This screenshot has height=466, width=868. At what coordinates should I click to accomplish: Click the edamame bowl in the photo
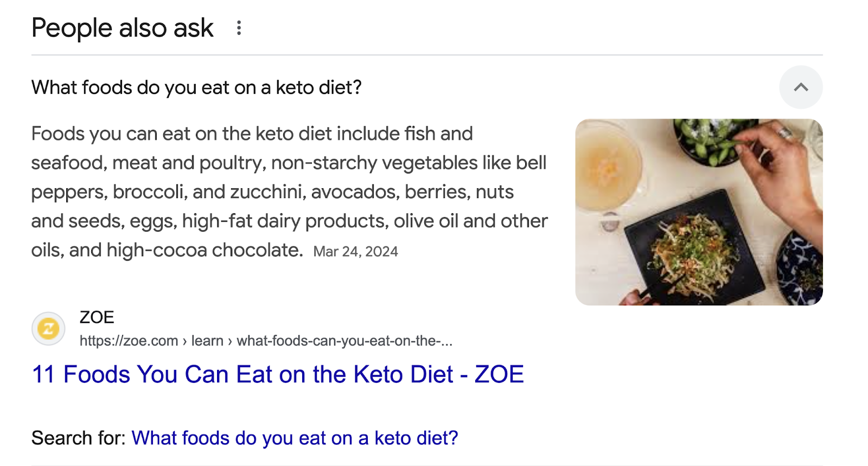705,141
